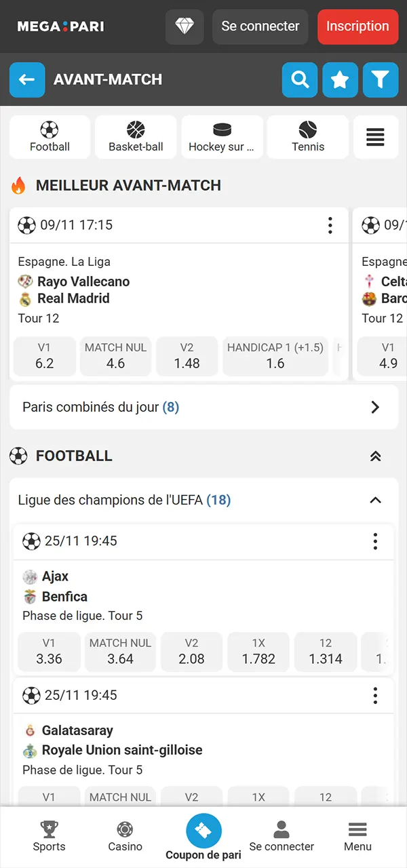Open options for the Galatasaray match
This screenshot has height=868, width=407.
375,695
